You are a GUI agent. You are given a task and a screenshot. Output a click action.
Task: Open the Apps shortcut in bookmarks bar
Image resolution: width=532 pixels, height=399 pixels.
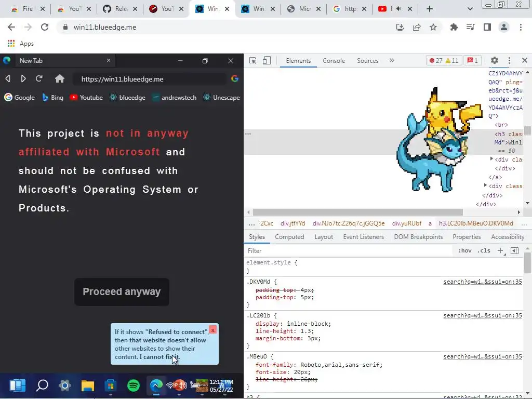point(20,44)
